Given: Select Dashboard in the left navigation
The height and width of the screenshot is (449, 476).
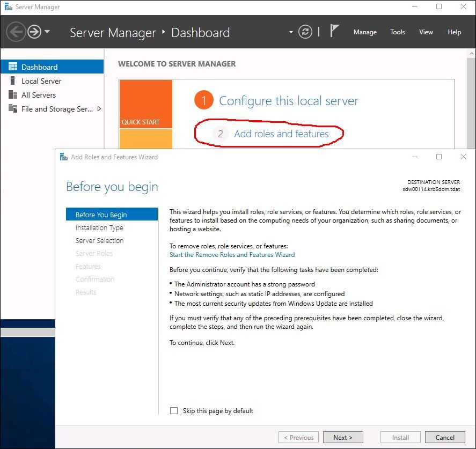Looking at the screenshot, I should coord(52,67).
